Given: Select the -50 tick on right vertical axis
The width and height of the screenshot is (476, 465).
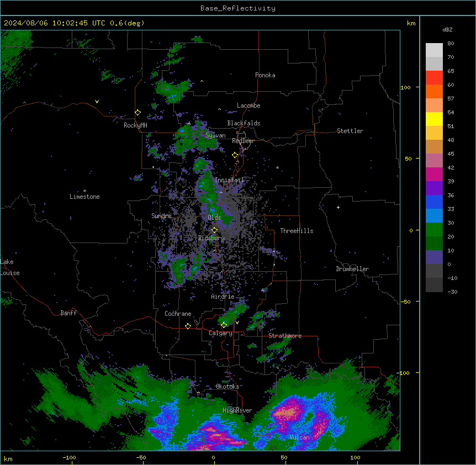Looking at the screenshot, I should (x=405, y=302).
